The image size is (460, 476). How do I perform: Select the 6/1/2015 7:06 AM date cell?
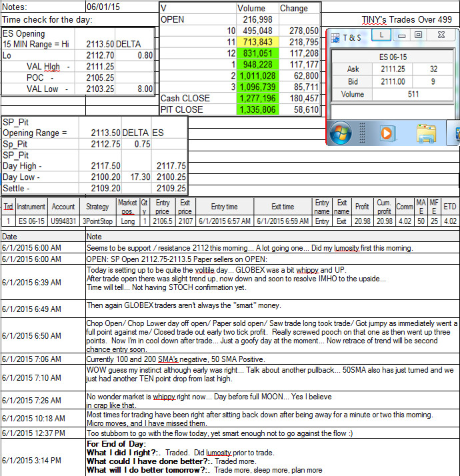click(x=43, y=359)
